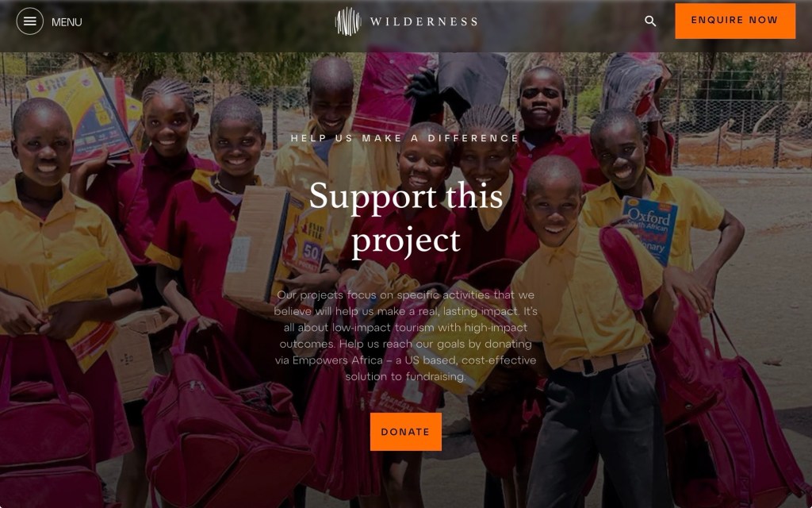Open search with magnifier icon
This screenshot has width=812, height=508.
[650, 21]
